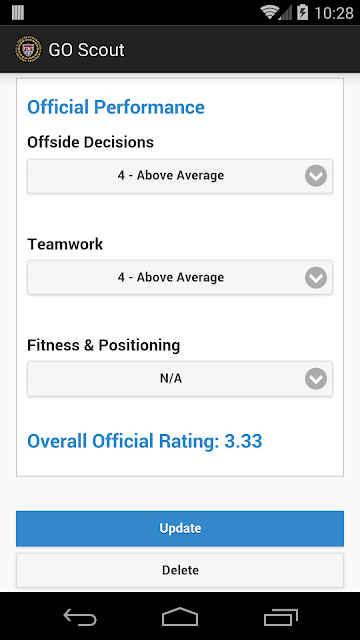Tap the blue Update button
This screenshot has height=640, width=360.
click(x=180, y=529)
